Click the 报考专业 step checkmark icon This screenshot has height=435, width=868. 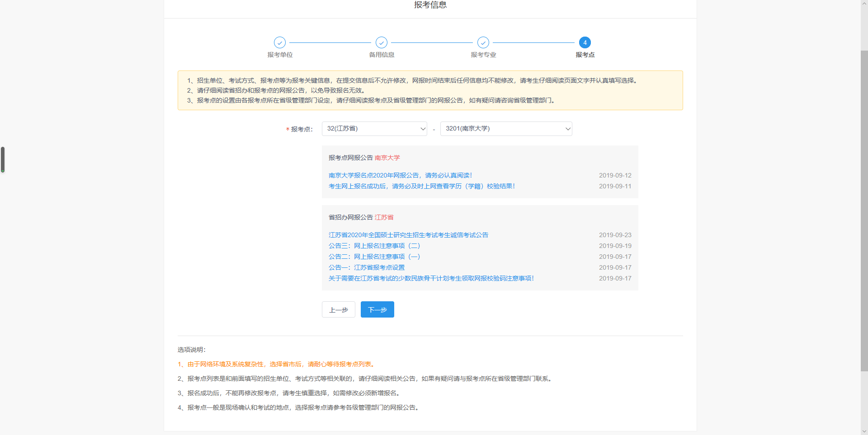click(483, 42)
